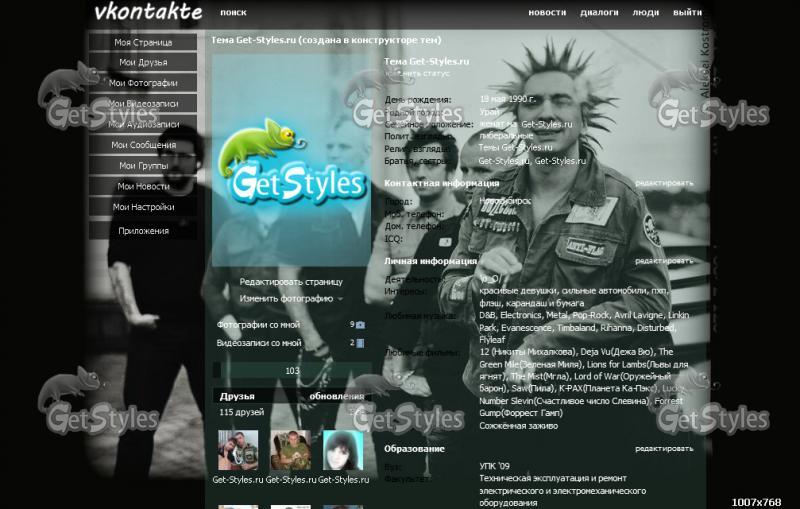800x509 pixels.
Task: Open диалоги in the top bar
Action: click(x=599, y=13)
